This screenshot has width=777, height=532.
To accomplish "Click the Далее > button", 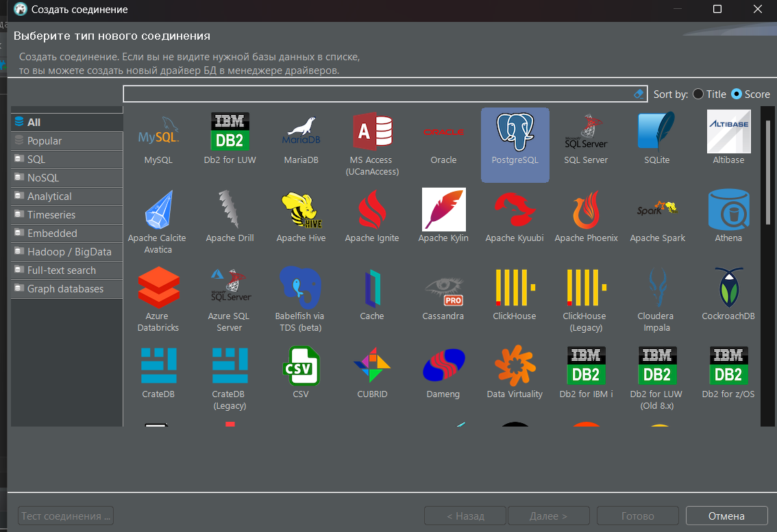I will click(x=549, y=516).
